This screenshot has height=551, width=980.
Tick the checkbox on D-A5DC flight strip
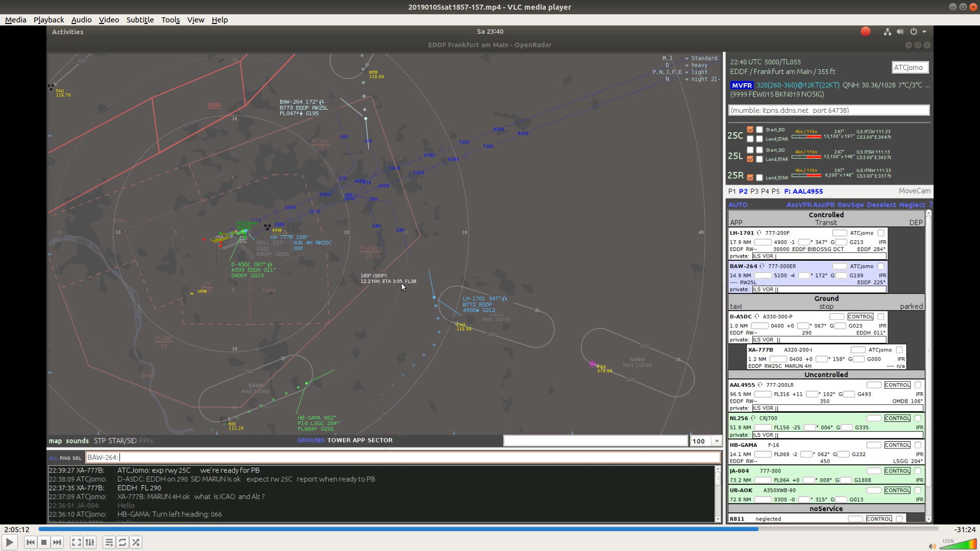[x=880, y=317]
